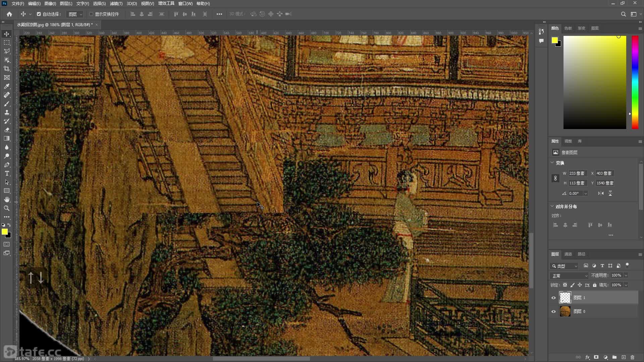The image size is (644, 362).
Task: Open the 文件 menu
Action: [x=17, y=4]
